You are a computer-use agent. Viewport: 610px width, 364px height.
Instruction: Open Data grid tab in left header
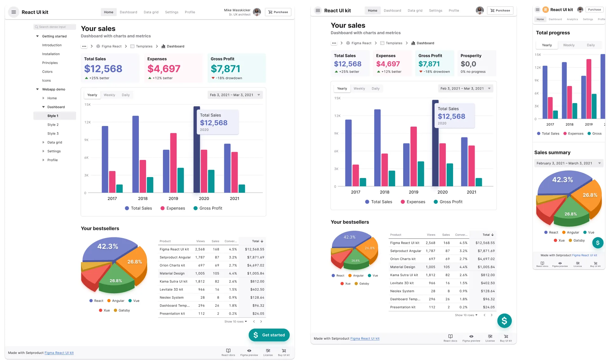(x=151, y=12)
